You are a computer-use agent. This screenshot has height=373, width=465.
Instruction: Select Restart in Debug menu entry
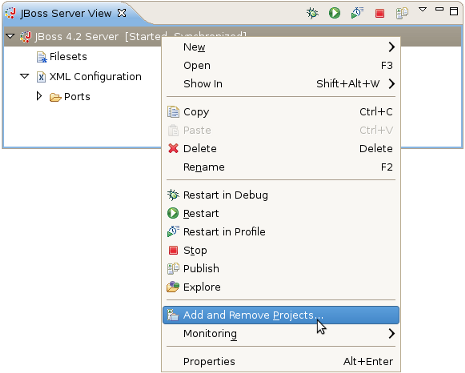(281, 195)
